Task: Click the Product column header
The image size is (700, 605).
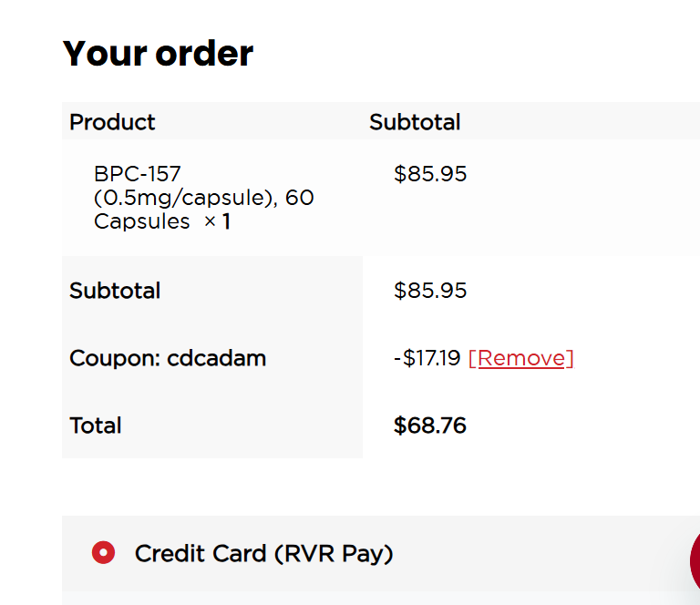Action: [112, 122]
